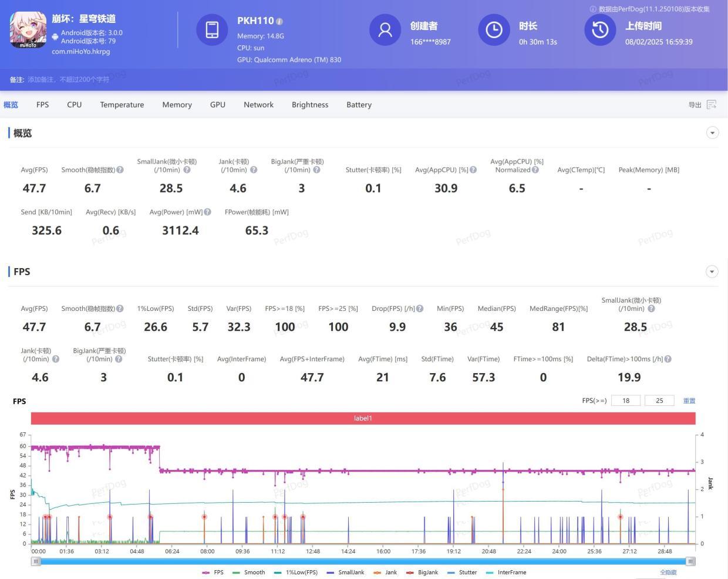Click help icon next to Smooth in overview

(120, 170)
